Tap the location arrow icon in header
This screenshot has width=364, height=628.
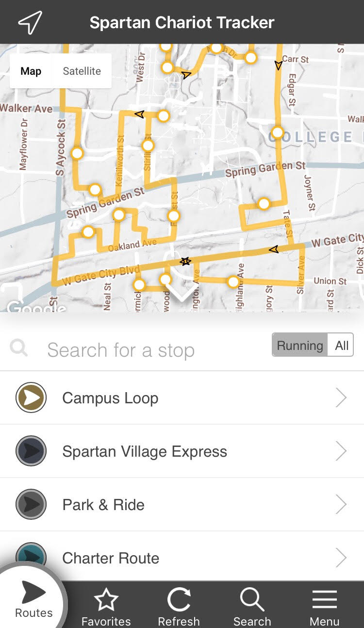pyautogui.click(x=30, y=22)
